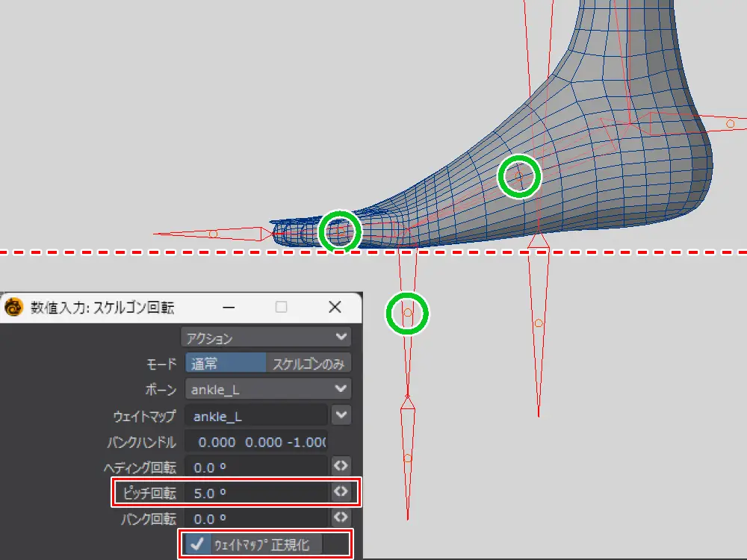
Task: Click the ウェイトマップ ankle_L text field
Action: pos(256,416)
